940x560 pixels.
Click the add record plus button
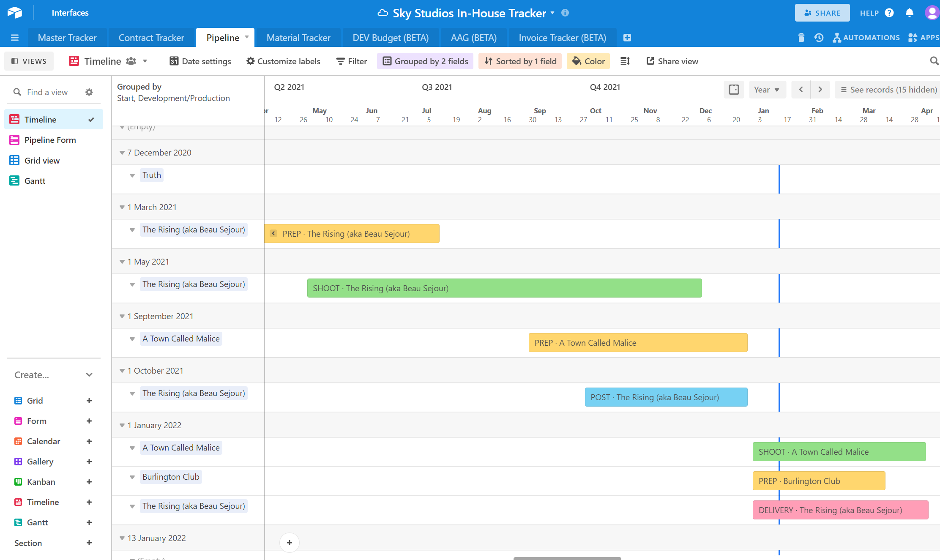[x=290, y=543]
